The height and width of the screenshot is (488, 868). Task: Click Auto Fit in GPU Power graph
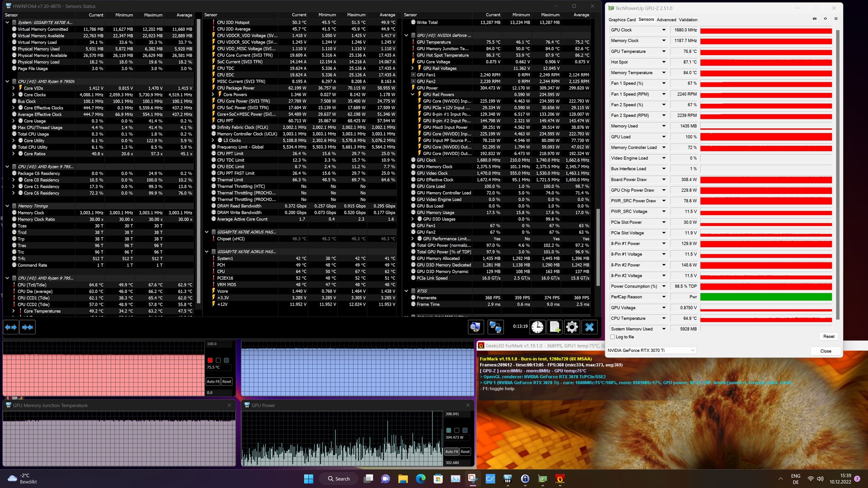pyautogui.click(x=451, y=451)
